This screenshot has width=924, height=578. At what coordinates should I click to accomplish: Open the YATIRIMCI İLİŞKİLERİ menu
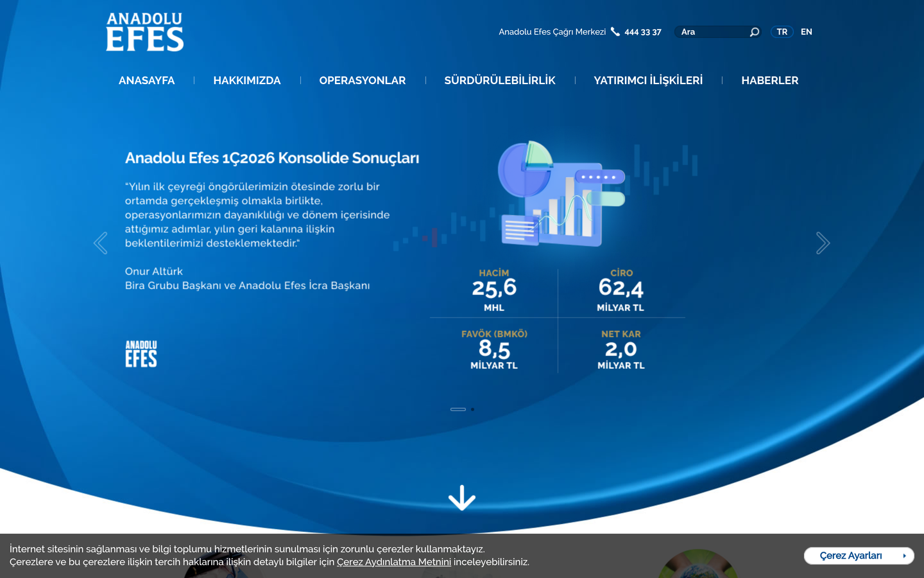[x=648, y=80]
